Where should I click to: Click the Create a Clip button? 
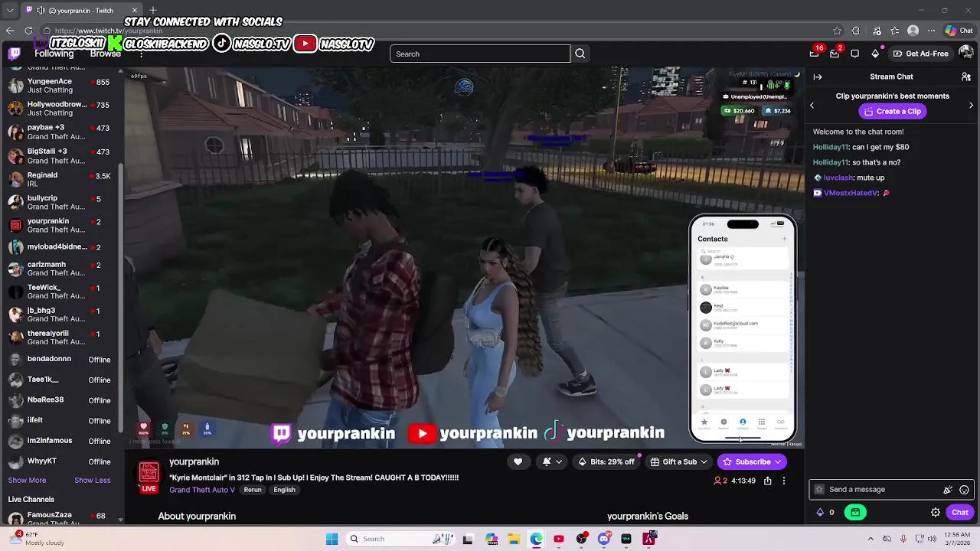(892, 111)
